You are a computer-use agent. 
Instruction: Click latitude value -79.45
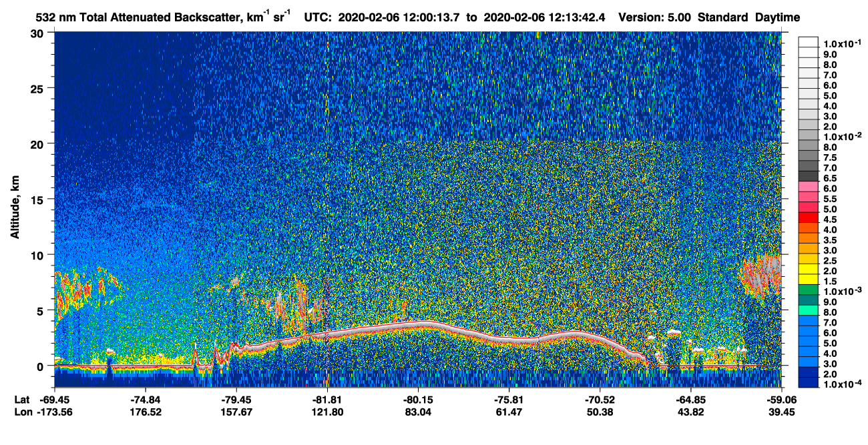pos(236,400)
